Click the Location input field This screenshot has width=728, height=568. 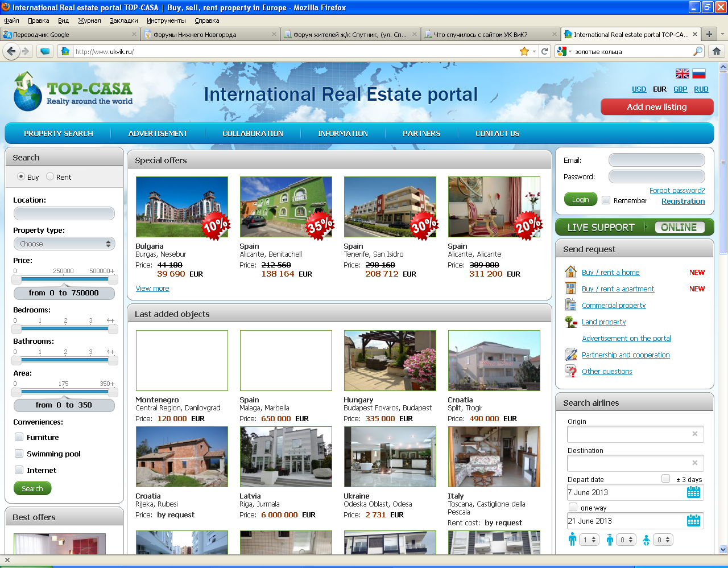[x=64, y=213]
